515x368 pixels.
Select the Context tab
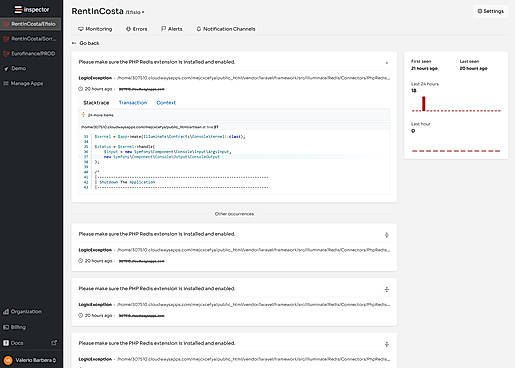click(x=166, y=103)
